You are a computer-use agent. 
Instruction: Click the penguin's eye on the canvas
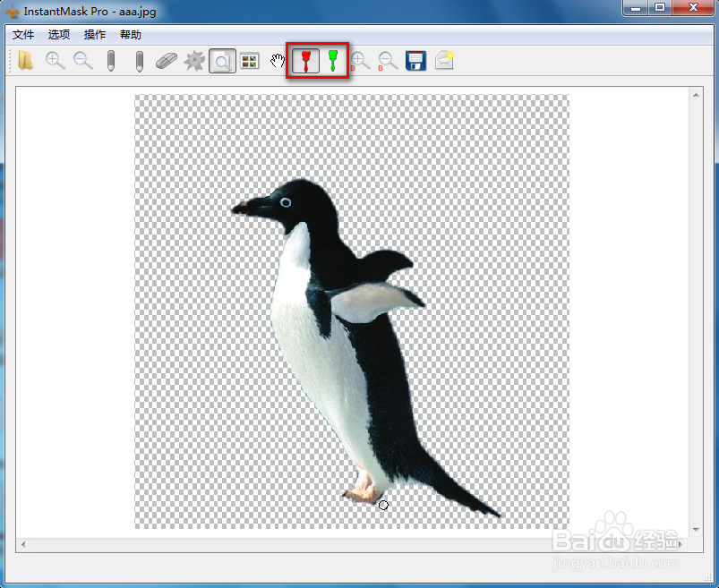[285, 203]
